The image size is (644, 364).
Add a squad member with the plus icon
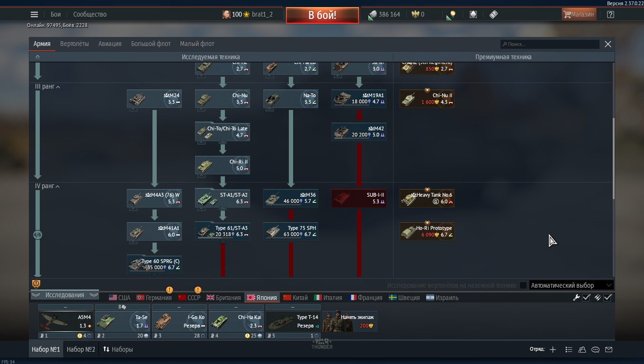tap(553, 350)
